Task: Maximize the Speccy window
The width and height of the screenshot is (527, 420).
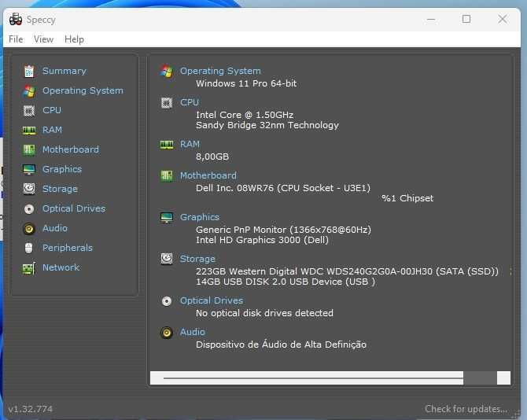Action: [x=466, y=19]
